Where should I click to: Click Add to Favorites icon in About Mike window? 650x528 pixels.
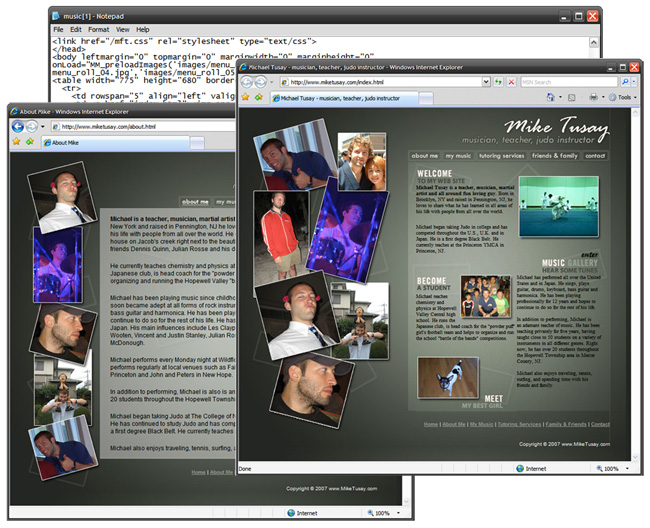30,142
